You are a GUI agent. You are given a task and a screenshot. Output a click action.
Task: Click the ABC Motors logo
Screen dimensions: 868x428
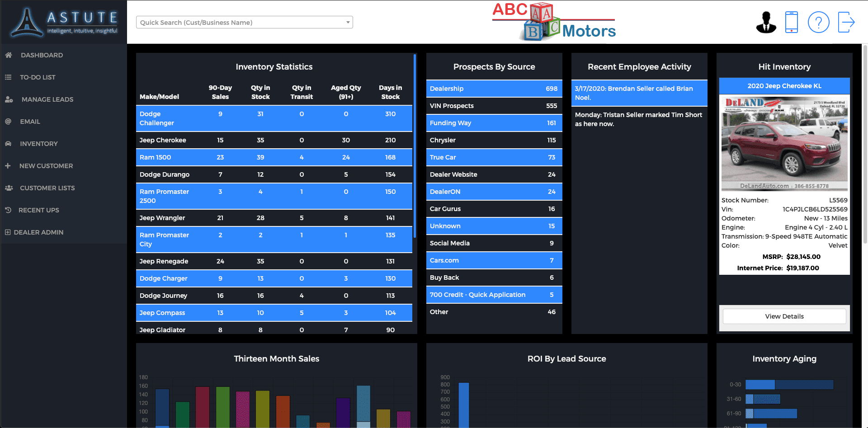[554, 22]
